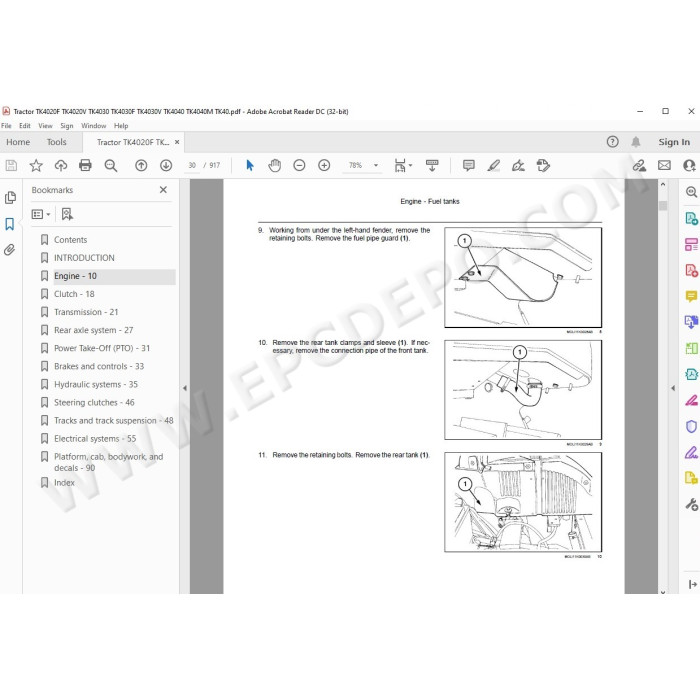Open the View menu
The width and height of the screenshot is (700, 700).
click(45, 126)
